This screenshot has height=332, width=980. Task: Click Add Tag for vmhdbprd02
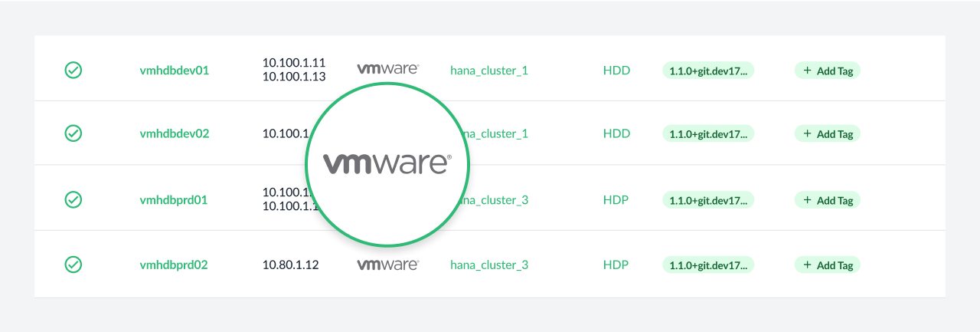[828, 265]
